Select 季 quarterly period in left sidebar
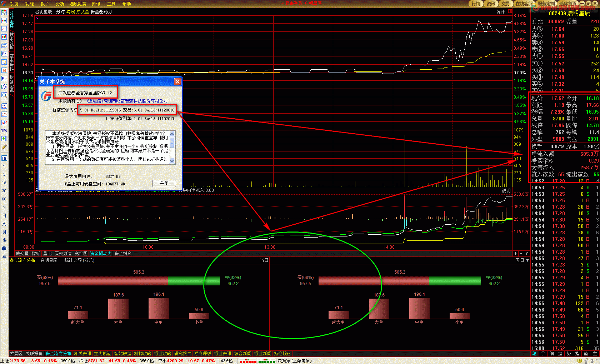Image resolution: width=600 pixels, height=364 pixels. click(x=4, y=248)
